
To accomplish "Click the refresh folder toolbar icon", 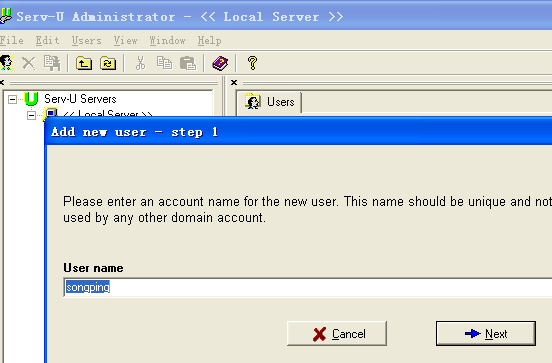I will coord(108,63).
